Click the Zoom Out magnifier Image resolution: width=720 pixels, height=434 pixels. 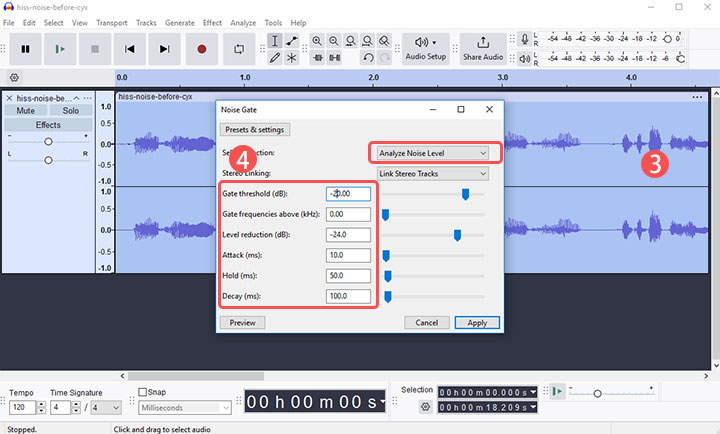click(334, 41)
